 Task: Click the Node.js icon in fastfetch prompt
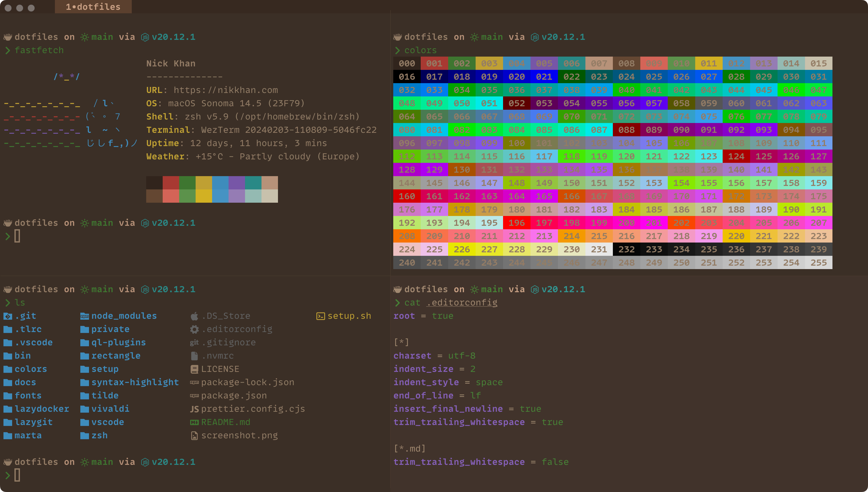[x=145, y=37]
